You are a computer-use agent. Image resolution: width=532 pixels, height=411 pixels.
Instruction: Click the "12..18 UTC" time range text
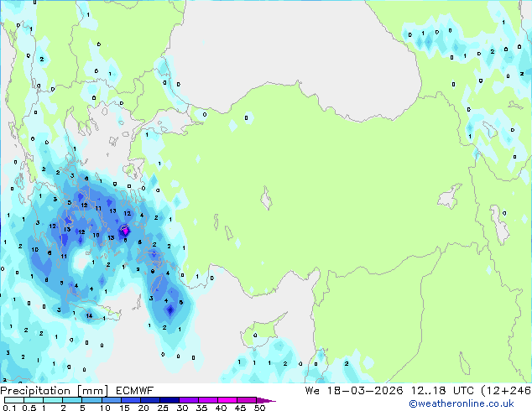coord(442,391)
